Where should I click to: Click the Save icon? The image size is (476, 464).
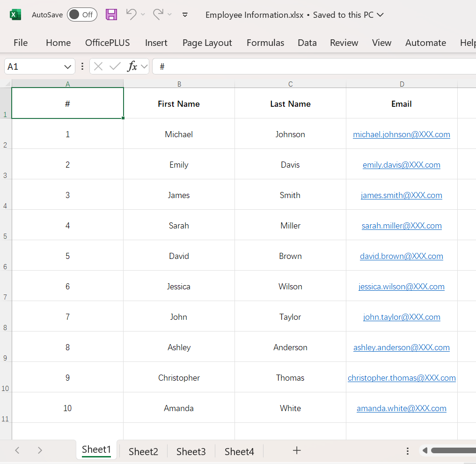pos(111,15)
